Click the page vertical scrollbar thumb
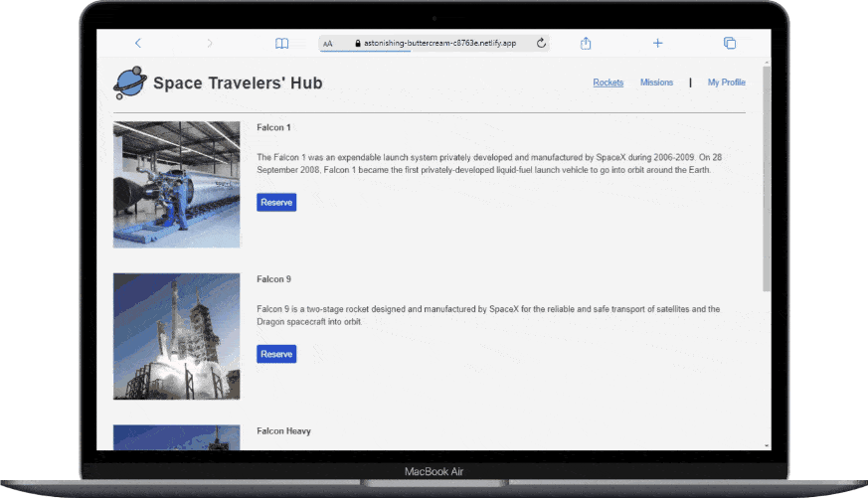 coord(767,178)
